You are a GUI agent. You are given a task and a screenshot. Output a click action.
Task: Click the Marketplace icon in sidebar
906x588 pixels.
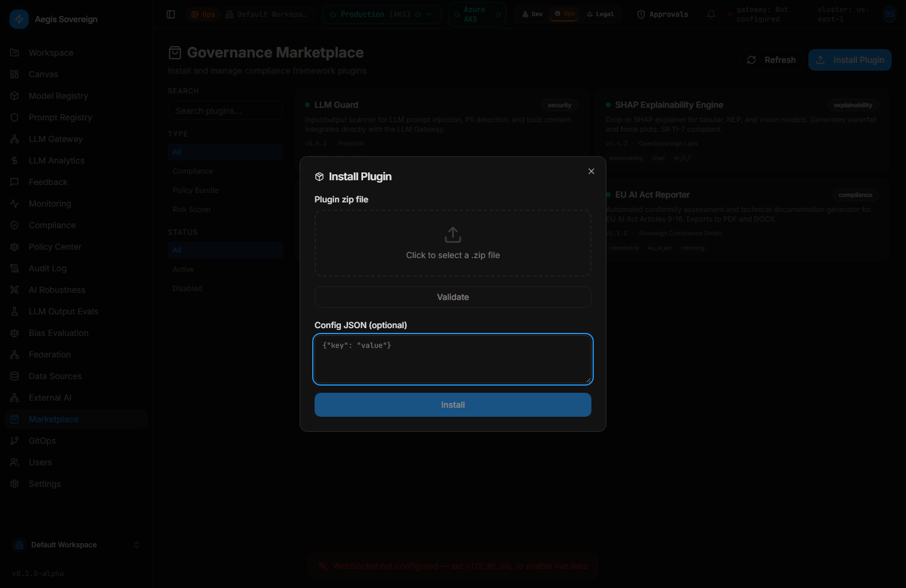(14, 419)
